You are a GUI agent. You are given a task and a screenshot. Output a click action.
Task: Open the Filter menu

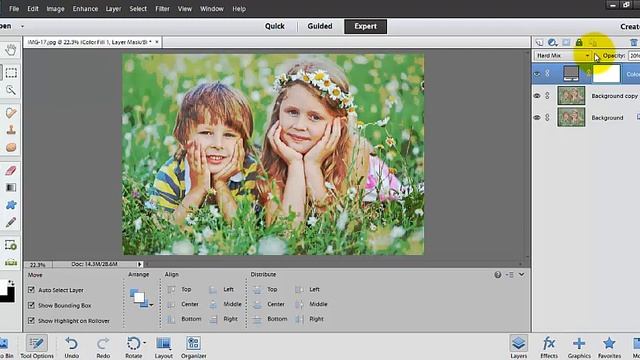coord(162,9)
